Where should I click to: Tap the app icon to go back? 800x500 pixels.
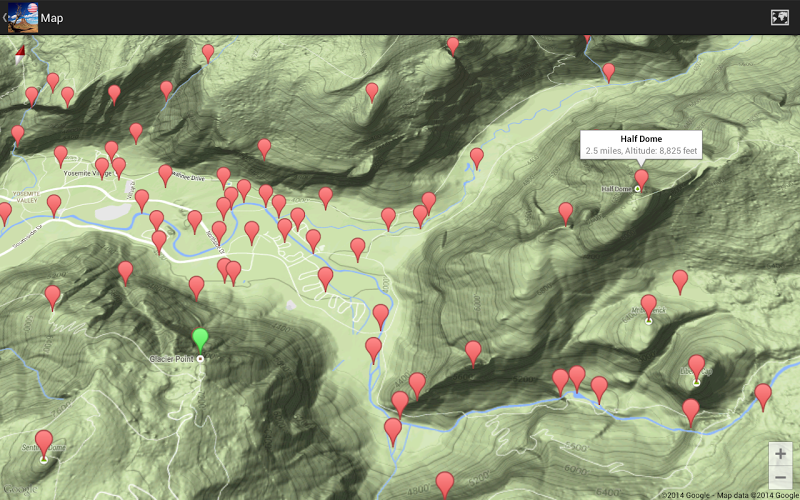22,17
